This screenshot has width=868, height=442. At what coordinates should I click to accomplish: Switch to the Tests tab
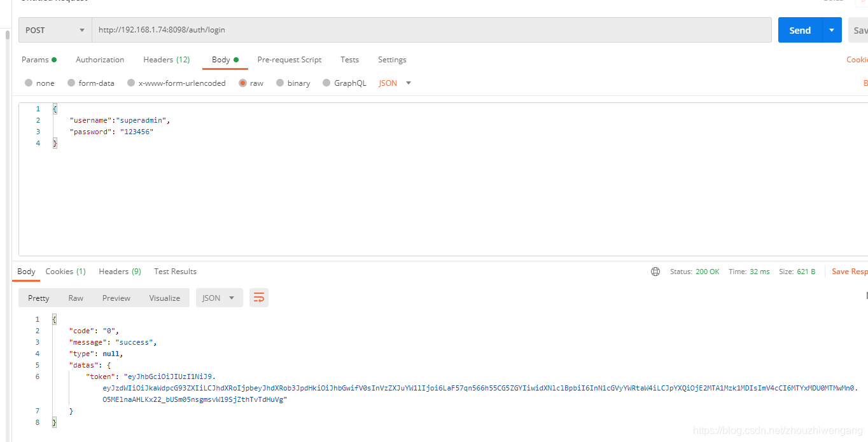click(349, 59)
